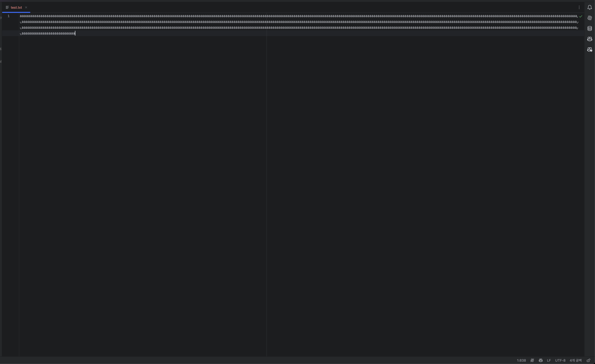Open the 4개 공백 indent settings popup
This screenshot has height=364, width=595.
(575, 360)
